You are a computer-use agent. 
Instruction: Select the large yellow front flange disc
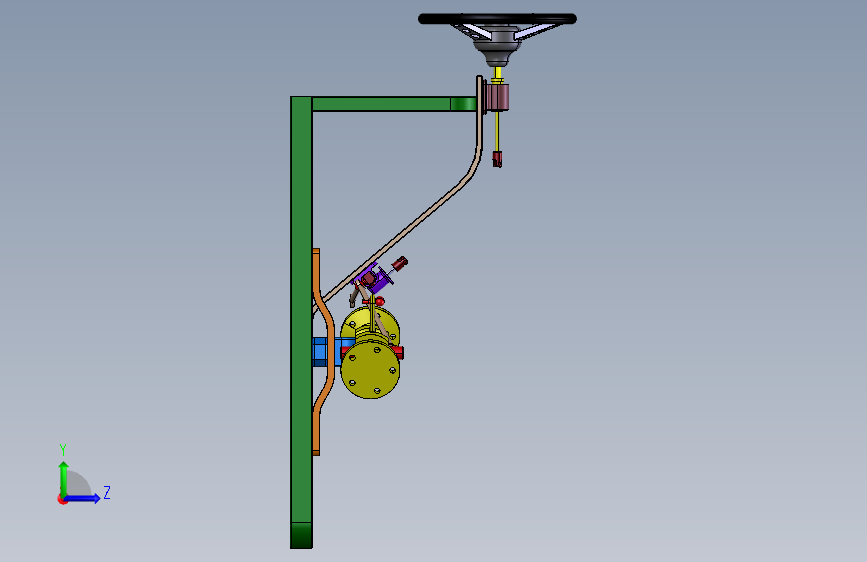pos(370,369)
